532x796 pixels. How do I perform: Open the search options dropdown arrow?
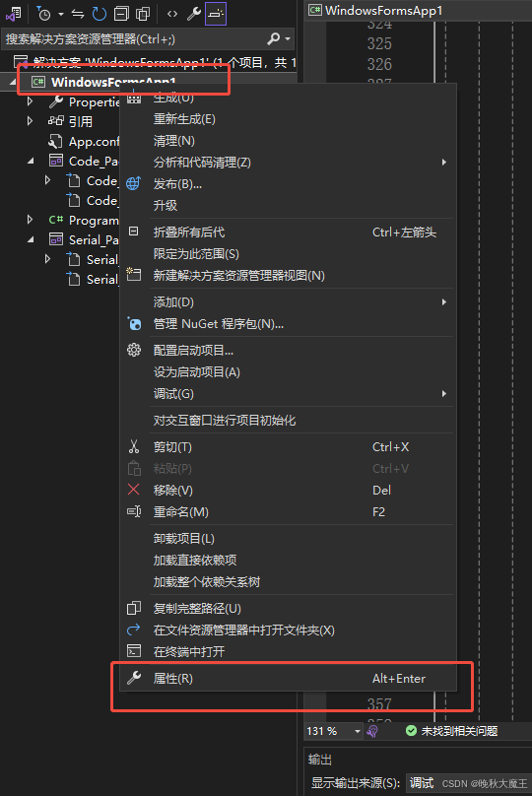point(288,38)
